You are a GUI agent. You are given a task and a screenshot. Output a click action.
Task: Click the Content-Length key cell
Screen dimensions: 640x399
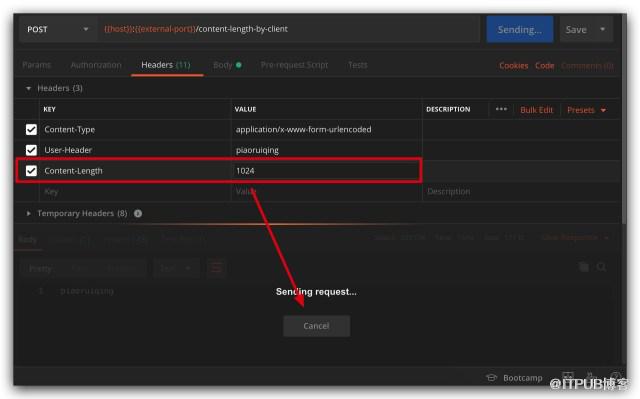point(135,171)
